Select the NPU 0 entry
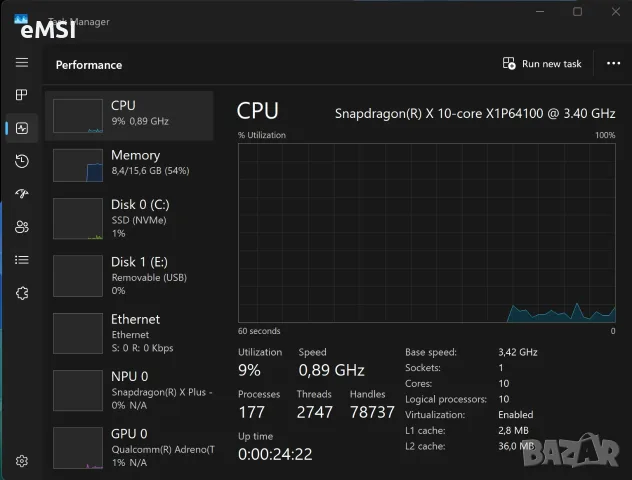 (x=129, y=391)
